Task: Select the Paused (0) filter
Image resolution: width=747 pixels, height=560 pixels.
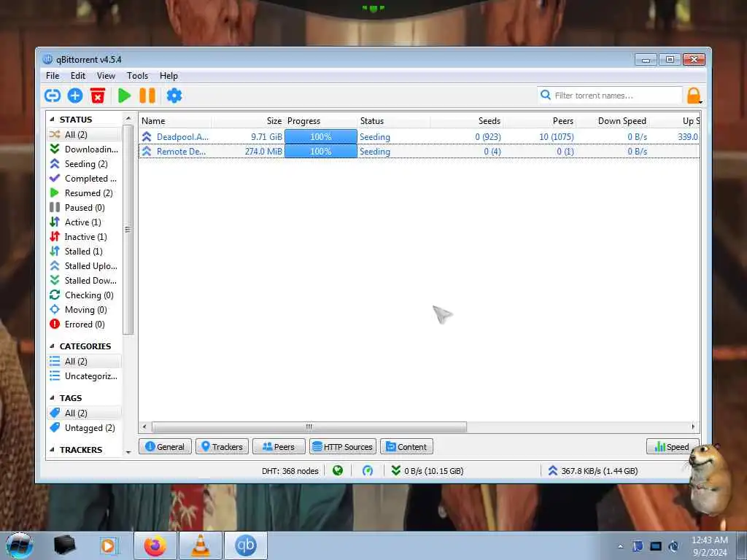Action: coord(85,208)
